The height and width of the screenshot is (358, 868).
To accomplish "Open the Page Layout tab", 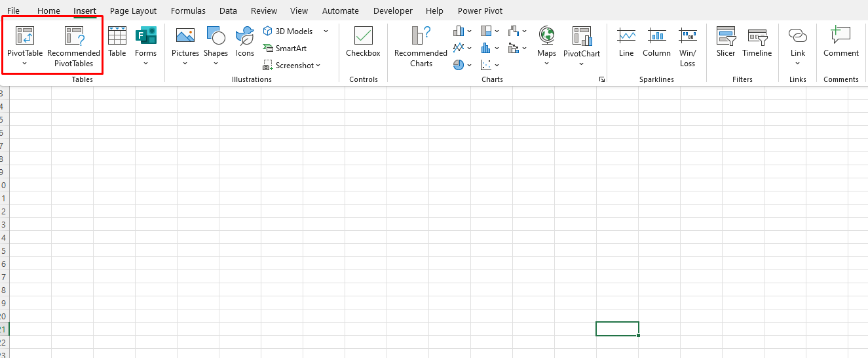I will point(134,10).
